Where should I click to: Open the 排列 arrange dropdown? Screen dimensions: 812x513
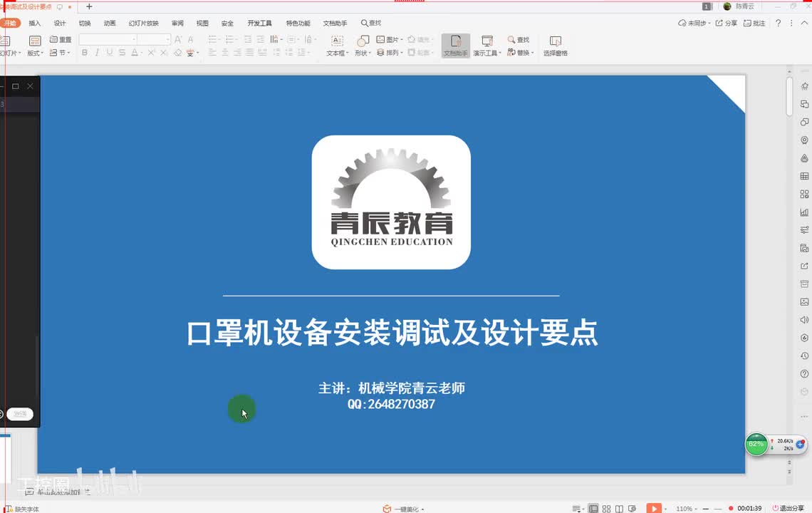click(390, 53)
